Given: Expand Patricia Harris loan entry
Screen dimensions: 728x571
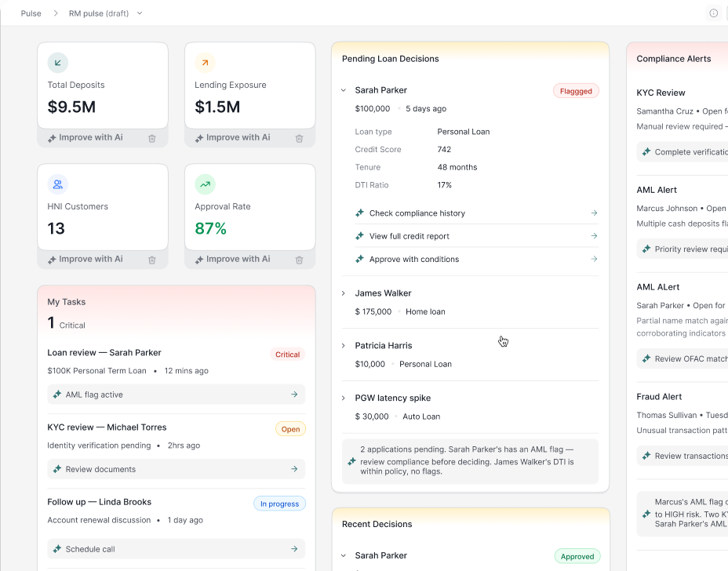Looking at the screenshot, I should tap(344, 345).
